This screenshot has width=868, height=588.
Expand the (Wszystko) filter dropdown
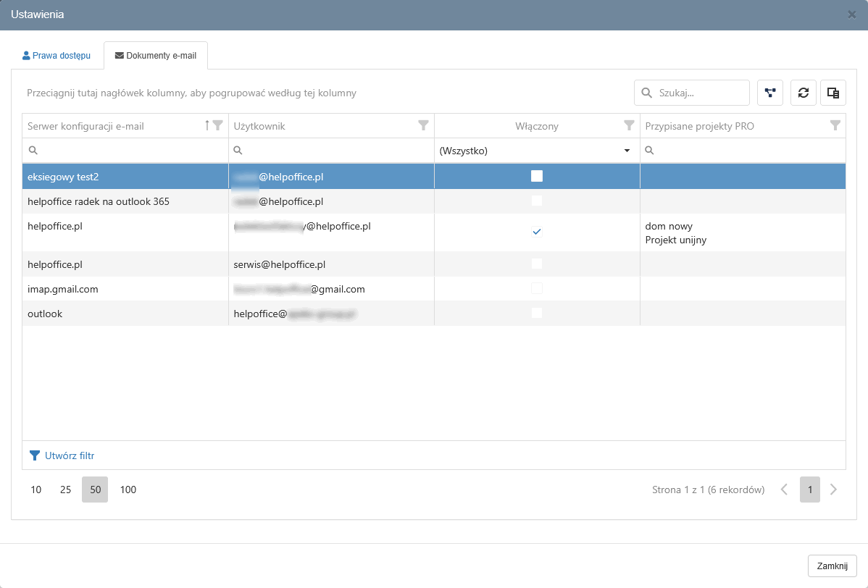pos(626,151)
